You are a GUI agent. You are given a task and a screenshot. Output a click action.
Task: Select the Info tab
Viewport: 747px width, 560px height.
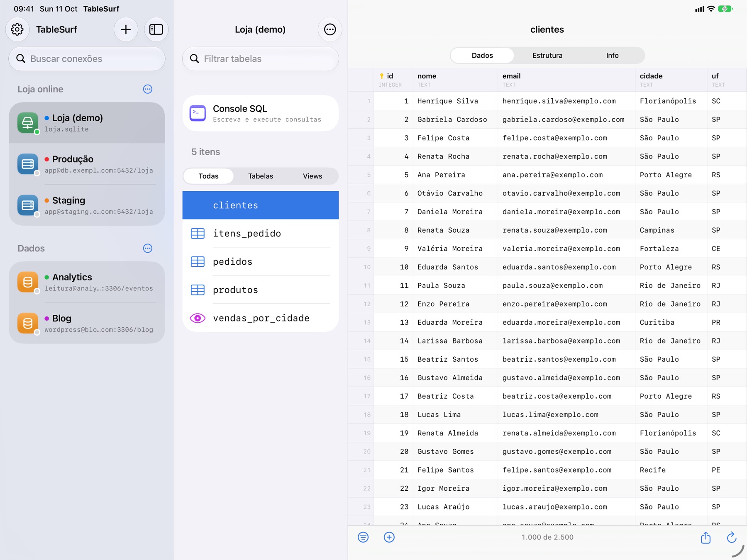[x=612, y=56]
